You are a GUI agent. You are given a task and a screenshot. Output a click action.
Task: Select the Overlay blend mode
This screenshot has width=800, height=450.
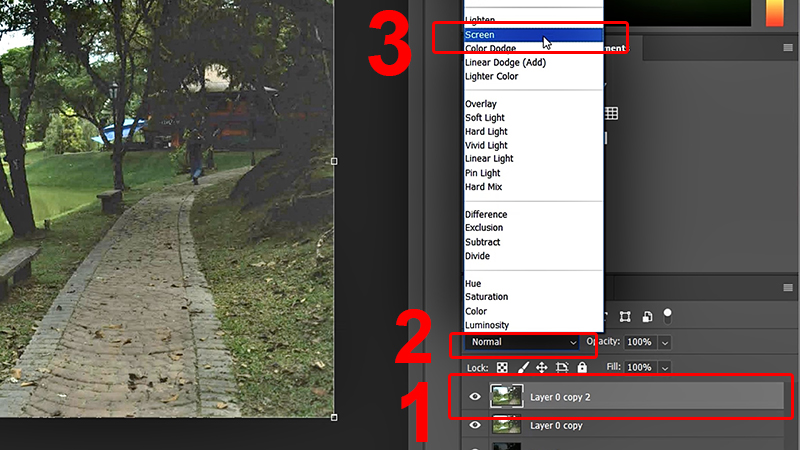(x=481, y=104)
